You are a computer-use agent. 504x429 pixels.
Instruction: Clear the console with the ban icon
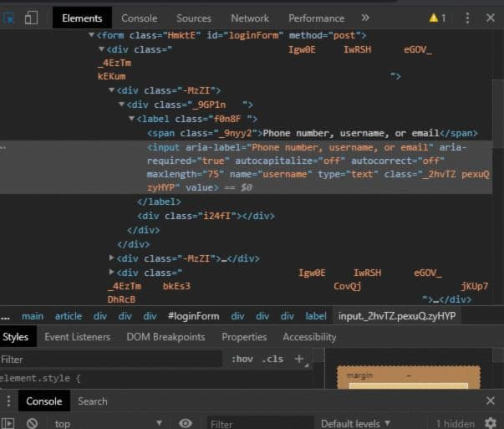(x=32, y=424)
